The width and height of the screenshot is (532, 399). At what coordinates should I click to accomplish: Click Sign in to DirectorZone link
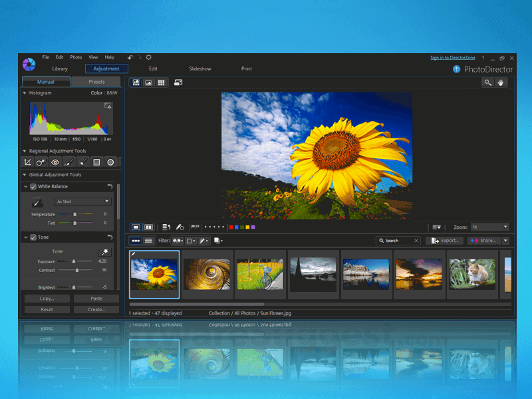[x=452, y=57]
